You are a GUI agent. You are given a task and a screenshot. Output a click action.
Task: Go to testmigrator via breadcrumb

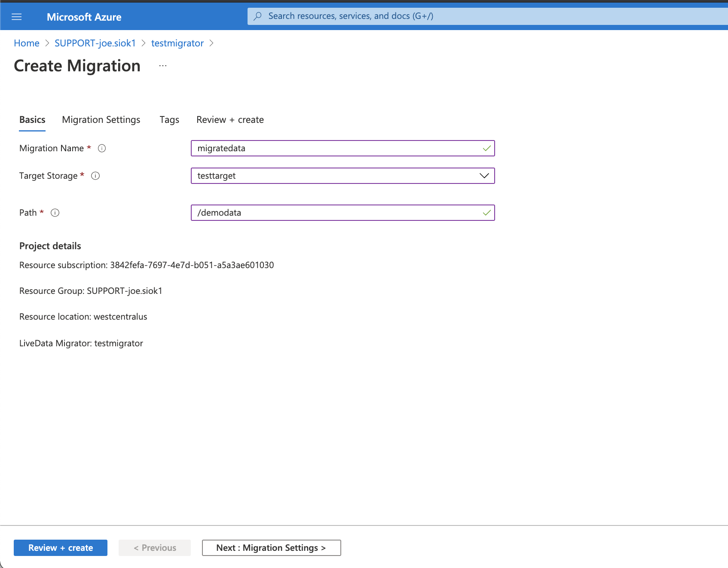tap(177, 43)
